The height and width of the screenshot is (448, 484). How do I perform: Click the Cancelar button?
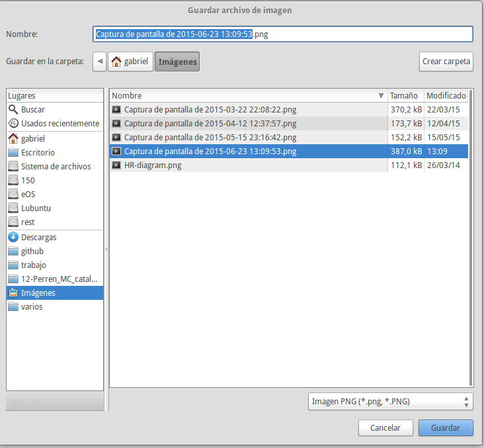[x=385, y=427]
